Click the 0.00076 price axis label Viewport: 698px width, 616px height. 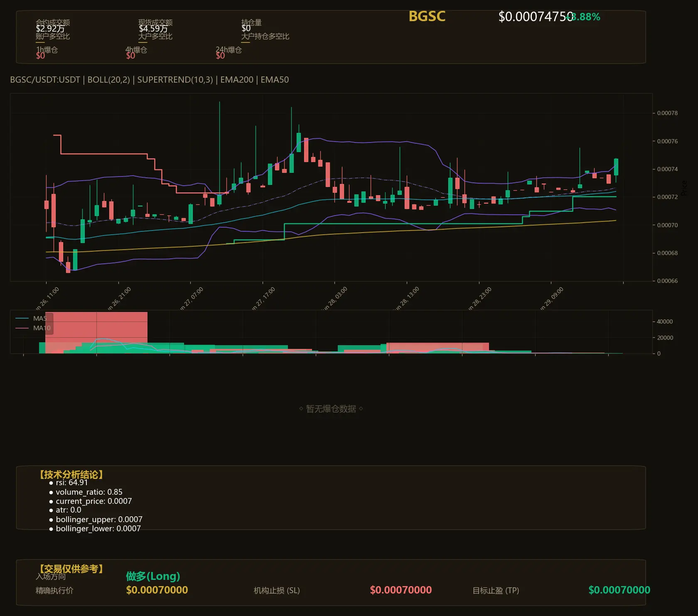click(x=667, y=141)
